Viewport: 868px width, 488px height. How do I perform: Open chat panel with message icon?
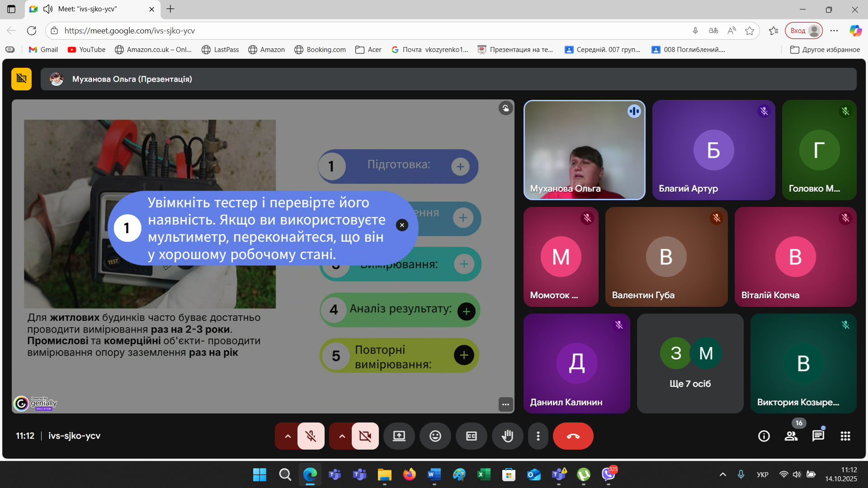tap(818, 436)
